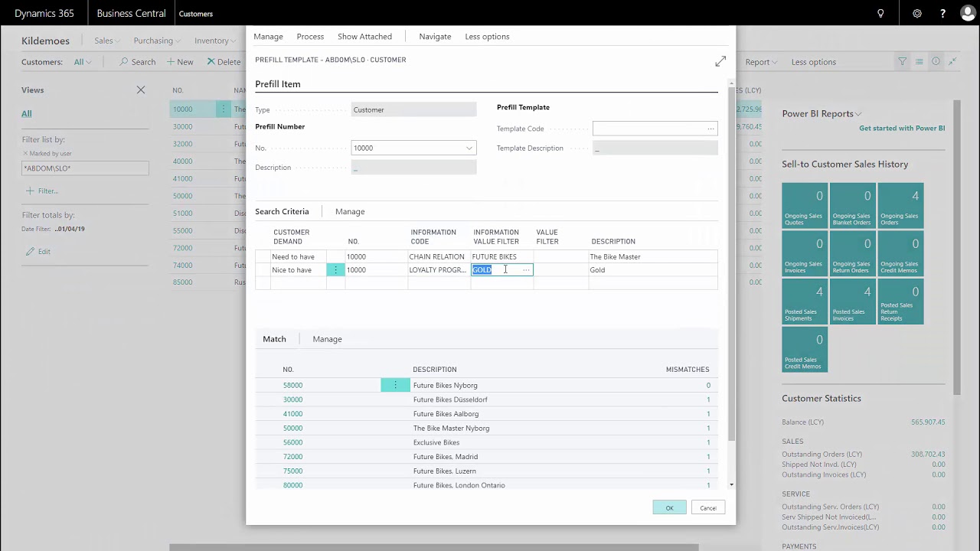Switch to list view icon on Customers page

click(920, 62)
